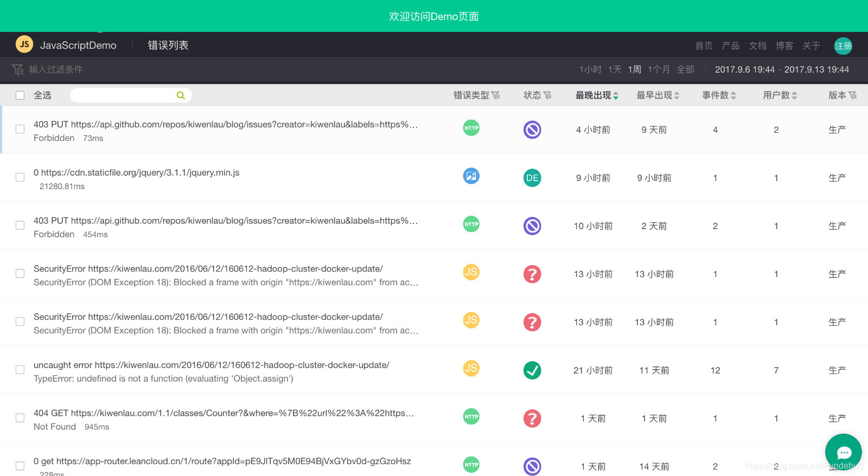Check the box for the jquery.min.js row
Image resolution: width=868 pixels, height=476 pixels.
pyautogui.click(x=20, y=177)
